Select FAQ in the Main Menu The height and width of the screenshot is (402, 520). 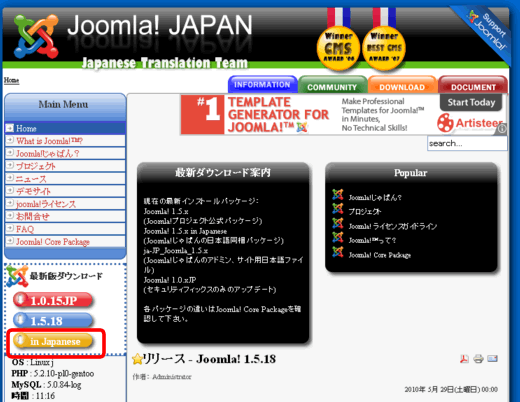(25, 229)
